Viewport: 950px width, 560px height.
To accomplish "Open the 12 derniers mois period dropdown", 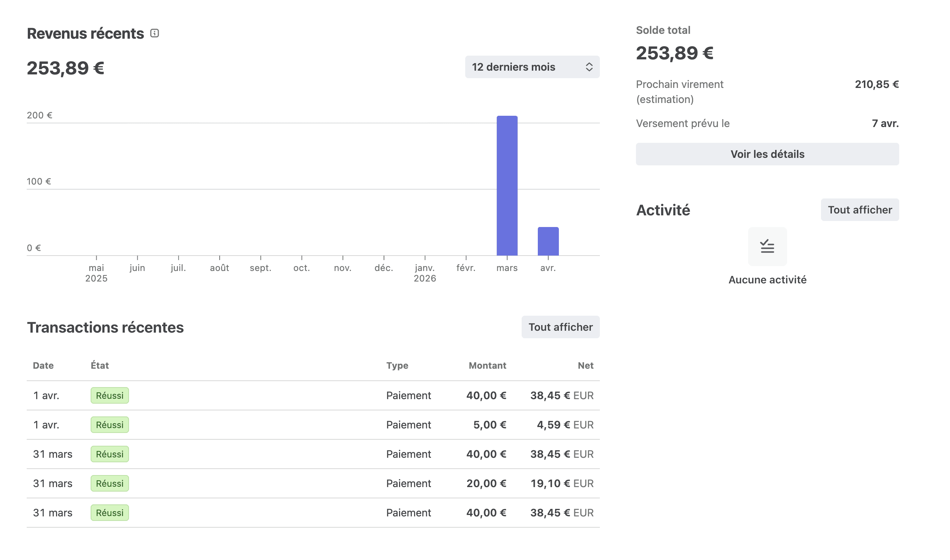I will pos(532,67).
